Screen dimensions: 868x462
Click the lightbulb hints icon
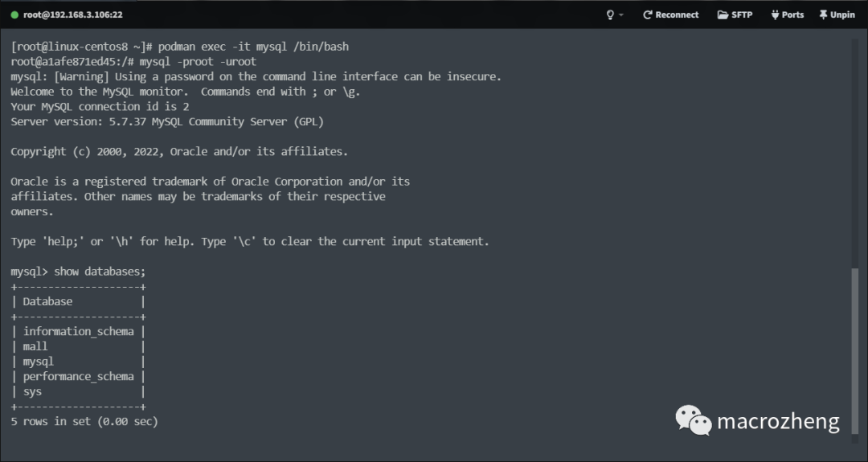click(610, 14)
